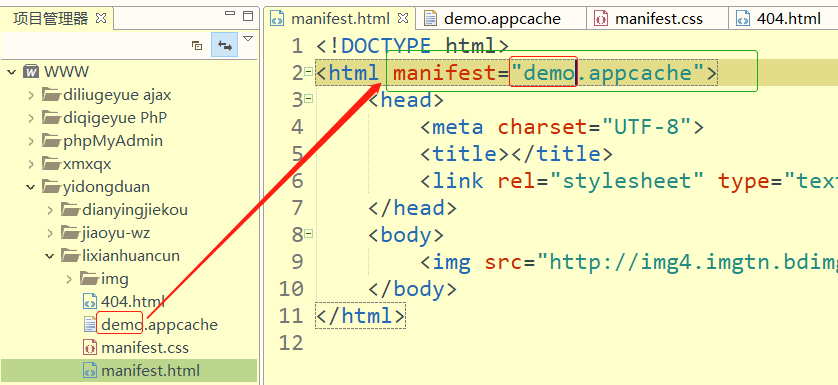The height and width of the screenshot is (385, 838).
Task: Click the xmxqx folder icon
Action: 51,164
